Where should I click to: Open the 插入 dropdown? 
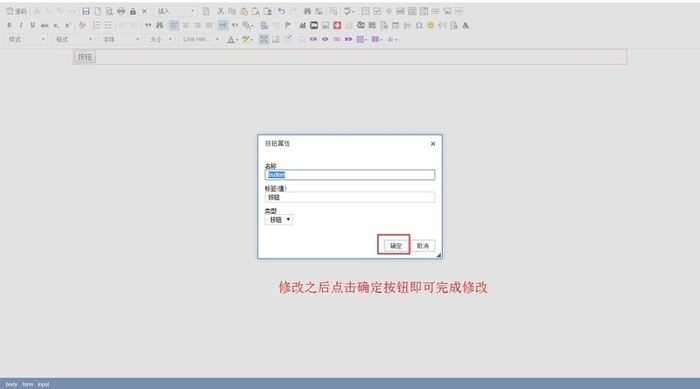point(176,11)
